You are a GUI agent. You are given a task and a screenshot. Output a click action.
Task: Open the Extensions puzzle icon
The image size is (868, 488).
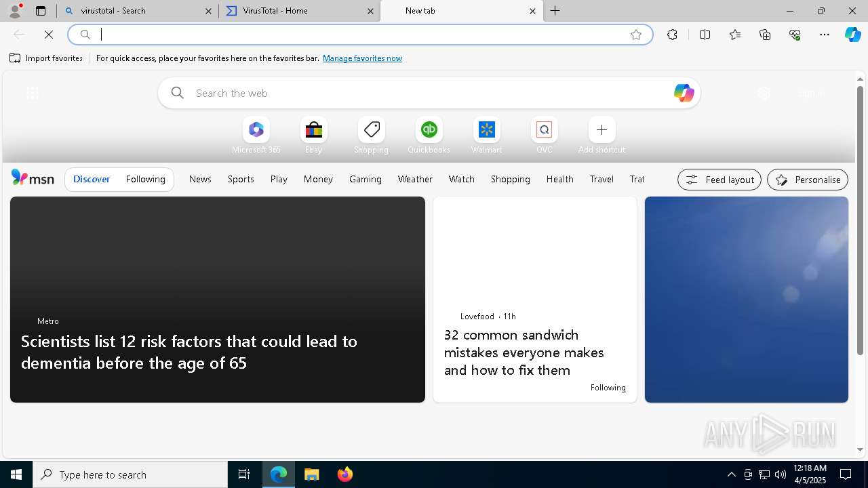pyautogui.click(x=672, y=35)
